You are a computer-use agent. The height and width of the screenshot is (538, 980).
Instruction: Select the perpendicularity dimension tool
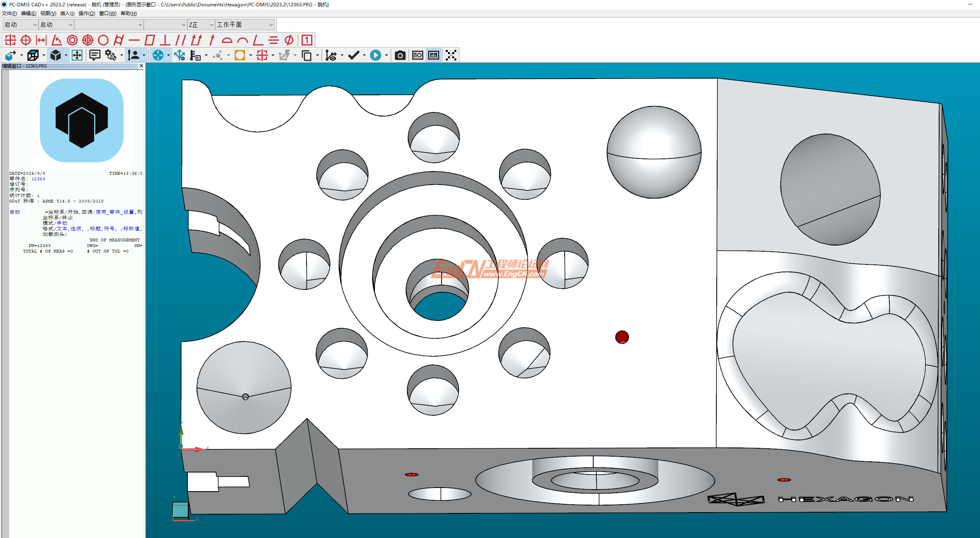[x=165, y=40]
